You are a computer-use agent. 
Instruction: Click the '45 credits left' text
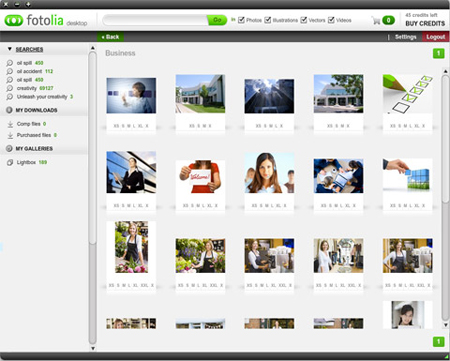[x=421, y=15]
